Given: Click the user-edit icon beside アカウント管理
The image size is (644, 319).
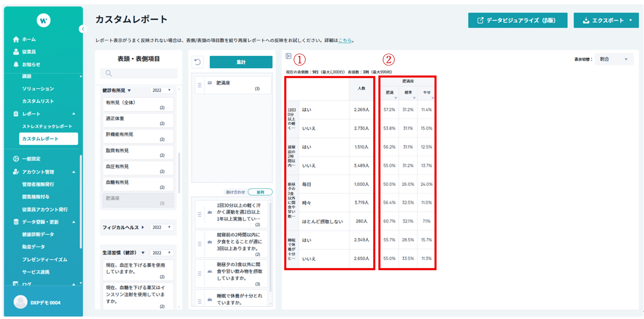Looking at the screenshot, I should (16, 172).
